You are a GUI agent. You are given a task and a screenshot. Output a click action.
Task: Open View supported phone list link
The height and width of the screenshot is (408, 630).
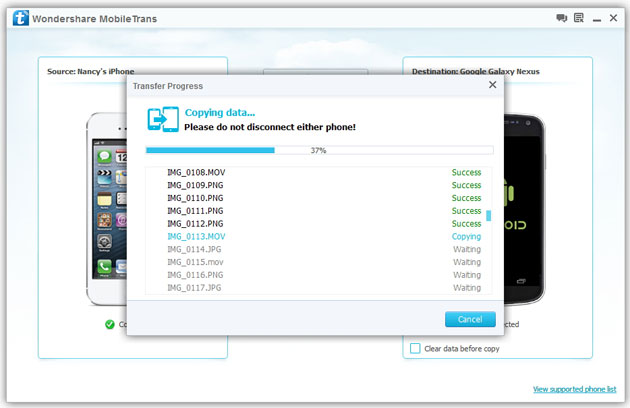[575, 389]
